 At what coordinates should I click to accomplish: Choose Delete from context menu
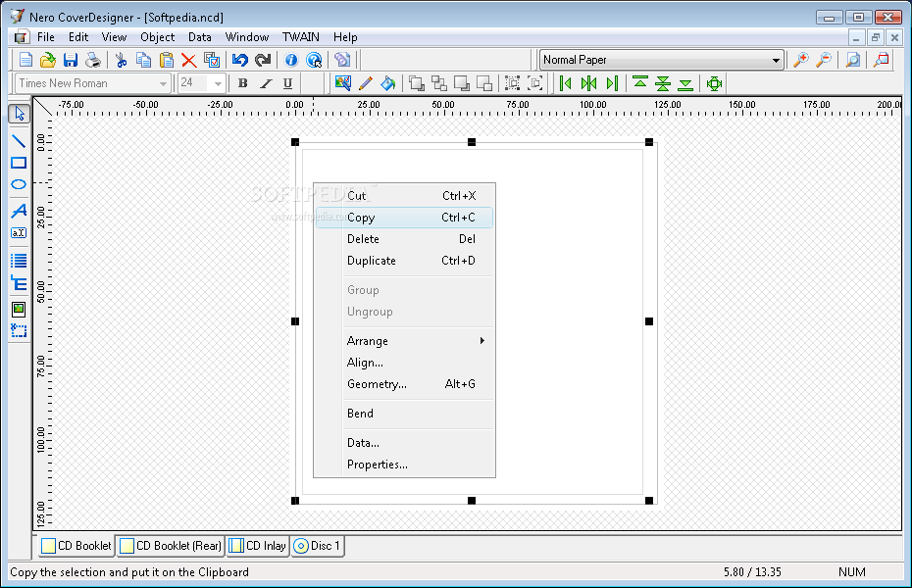pos(404,239)
